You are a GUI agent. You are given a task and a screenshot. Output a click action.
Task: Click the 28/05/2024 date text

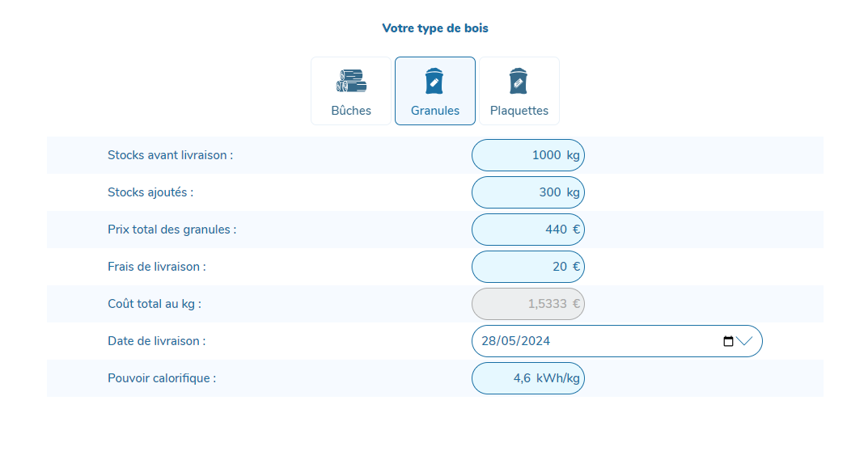tap(516, 341)
